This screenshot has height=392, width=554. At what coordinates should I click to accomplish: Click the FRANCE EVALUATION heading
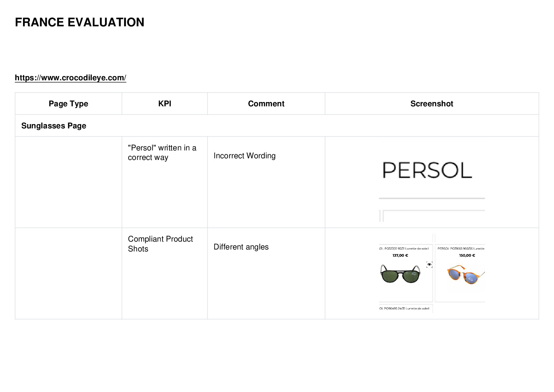point(80,22)
